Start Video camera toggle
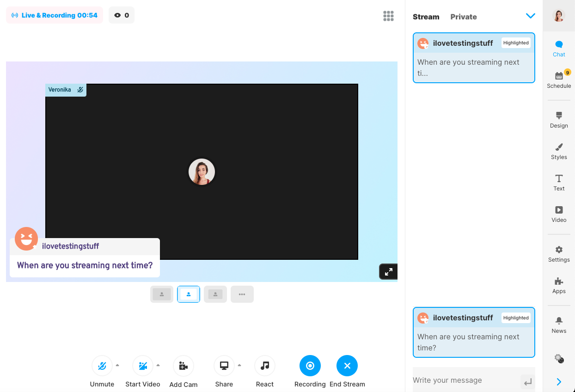575x392 pixels. 143,366
